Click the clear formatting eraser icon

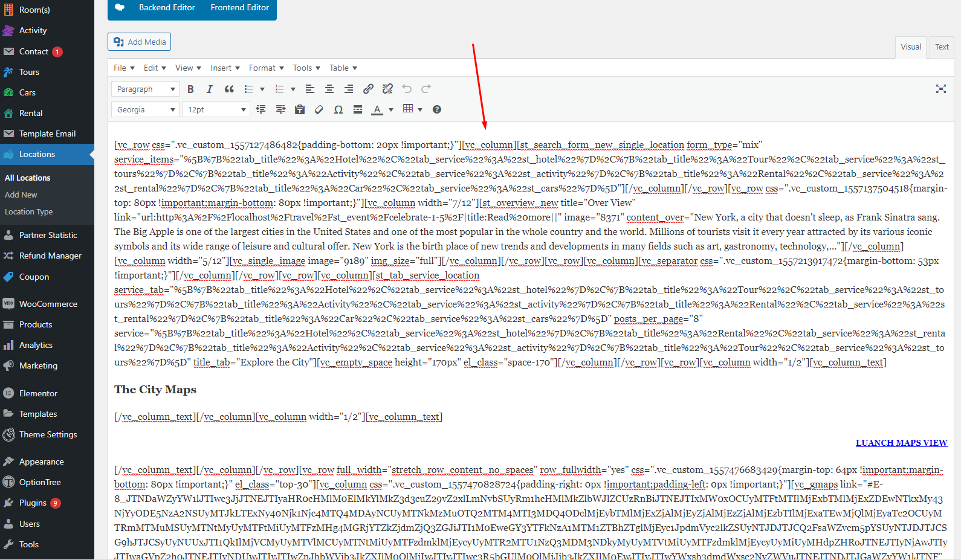[319, 110]
